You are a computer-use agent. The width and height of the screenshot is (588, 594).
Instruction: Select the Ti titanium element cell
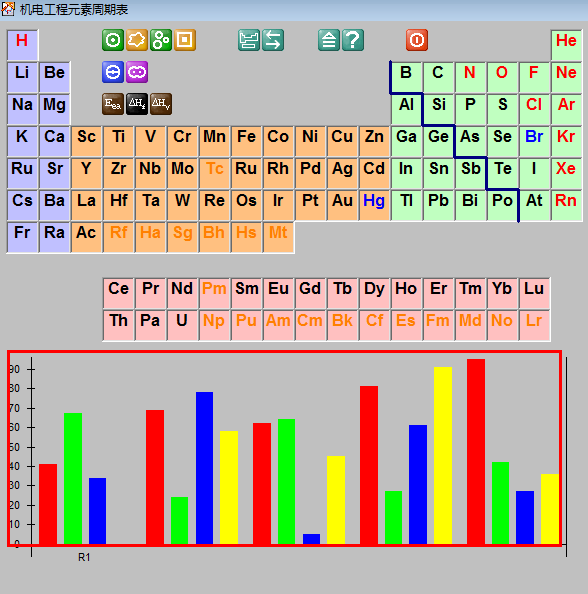(x=119, y=141)
